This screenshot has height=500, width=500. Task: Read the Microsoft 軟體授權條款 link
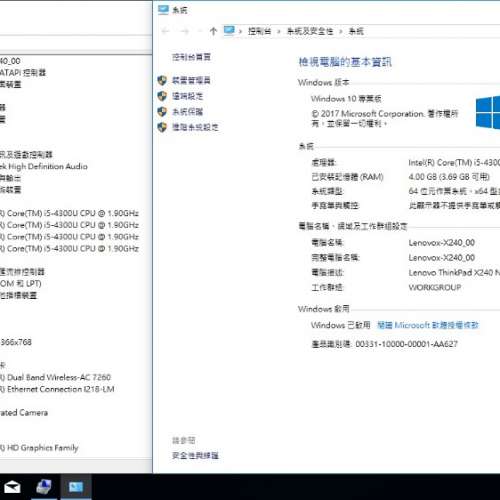pyautogui.click(x=428, y=325)
